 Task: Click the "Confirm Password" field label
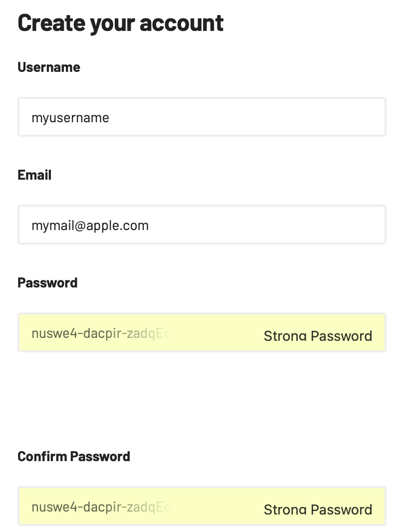pyautogui.click(x=74, y=457)
